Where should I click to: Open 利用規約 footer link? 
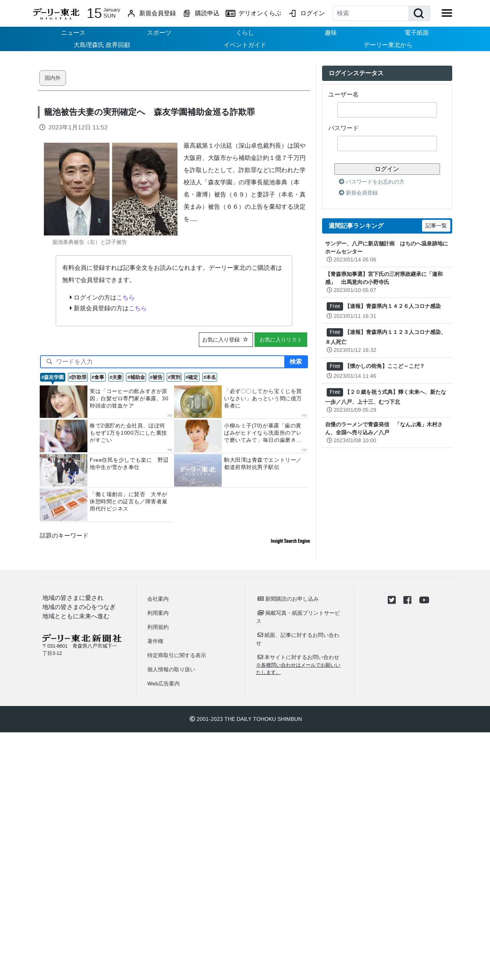click(158, 627)
